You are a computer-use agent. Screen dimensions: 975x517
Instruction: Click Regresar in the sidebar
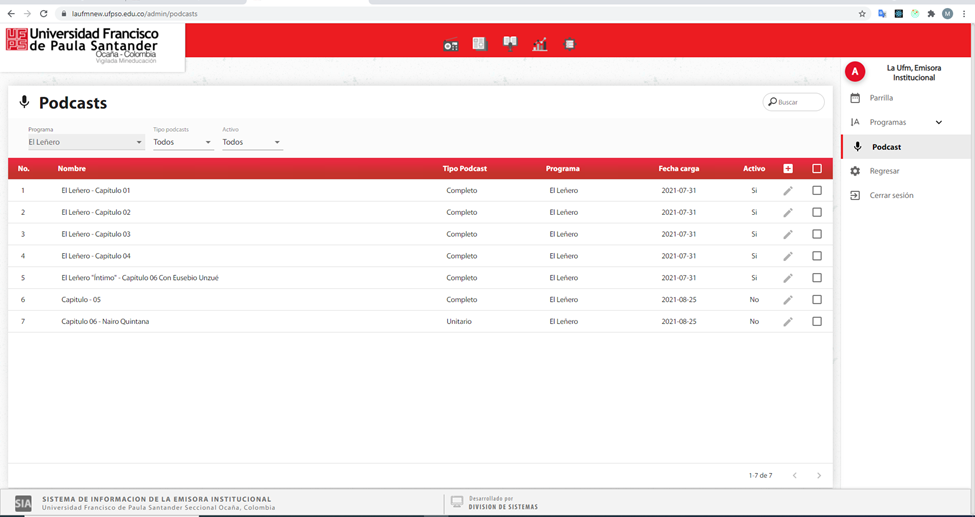click(884, 171)
